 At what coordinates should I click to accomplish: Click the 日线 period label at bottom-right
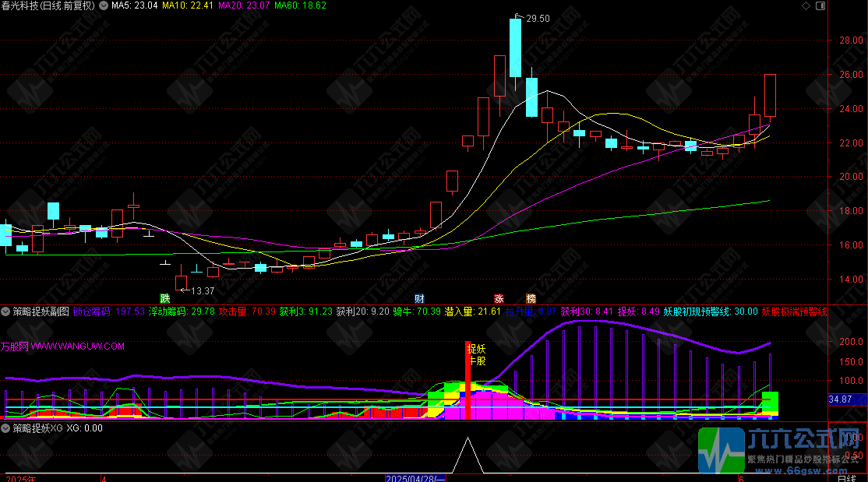tap(846, 478)
